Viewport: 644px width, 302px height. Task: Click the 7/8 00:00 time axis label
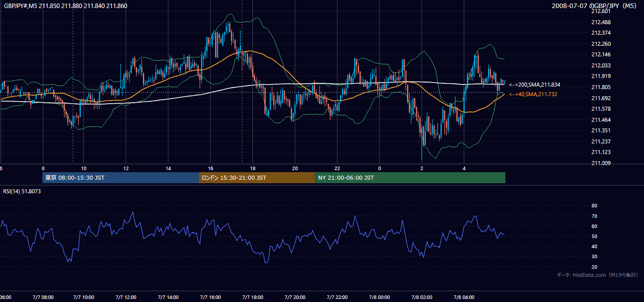[380, 297]
